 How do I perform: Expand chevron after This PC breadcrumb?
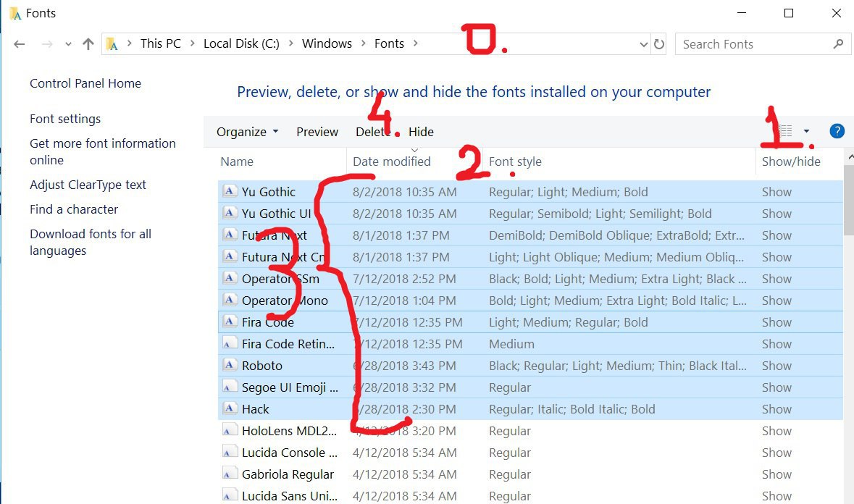point(192,43)
